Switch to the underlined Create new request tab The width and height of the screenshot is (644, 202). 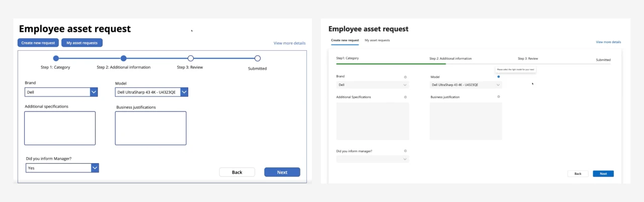(345, 40)
